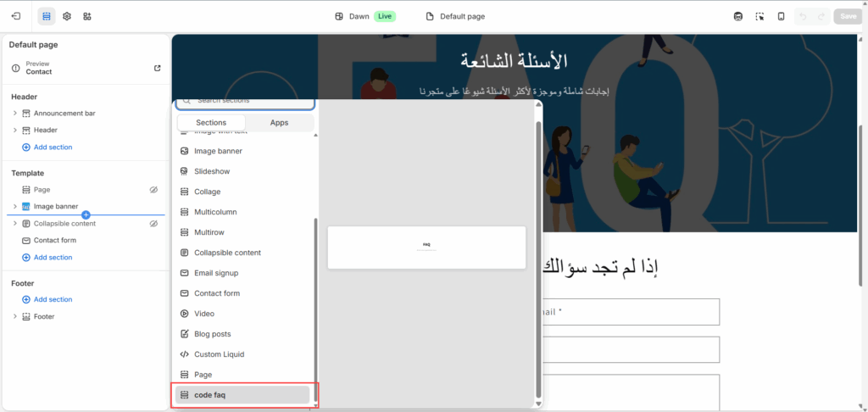The height and width of the screenshot is (412, 868).
Task: Show the hidden Page section
Action: pos(153,190)
